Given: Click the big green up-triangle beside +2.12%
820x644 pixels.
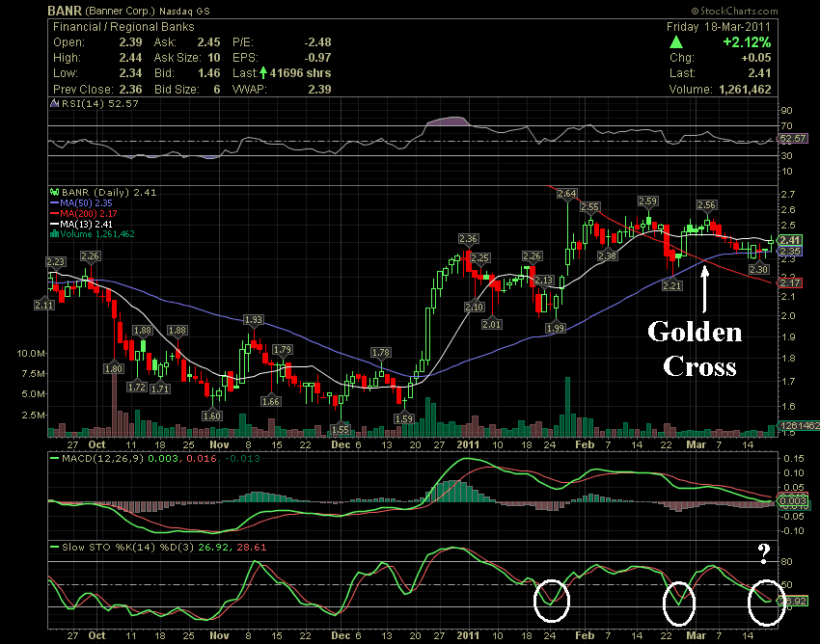Looking at the screenshot, I should [x=676, y=42].
